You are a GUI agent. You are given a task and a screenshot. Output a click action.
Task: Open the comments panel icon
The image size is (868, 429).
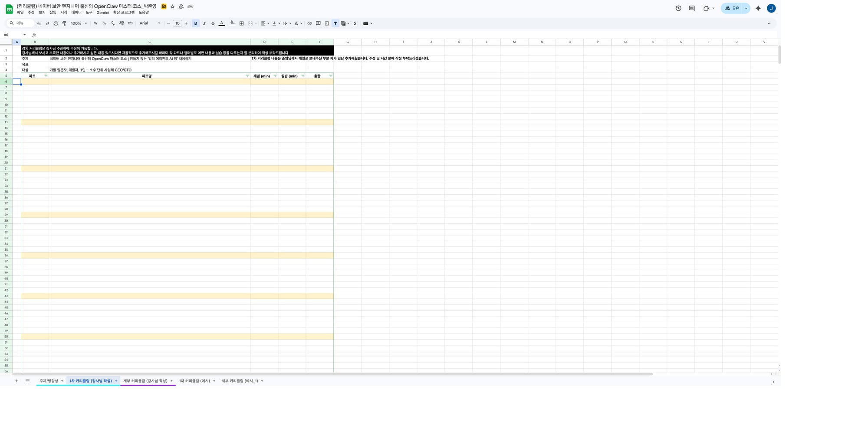click(x=692, y=8)
